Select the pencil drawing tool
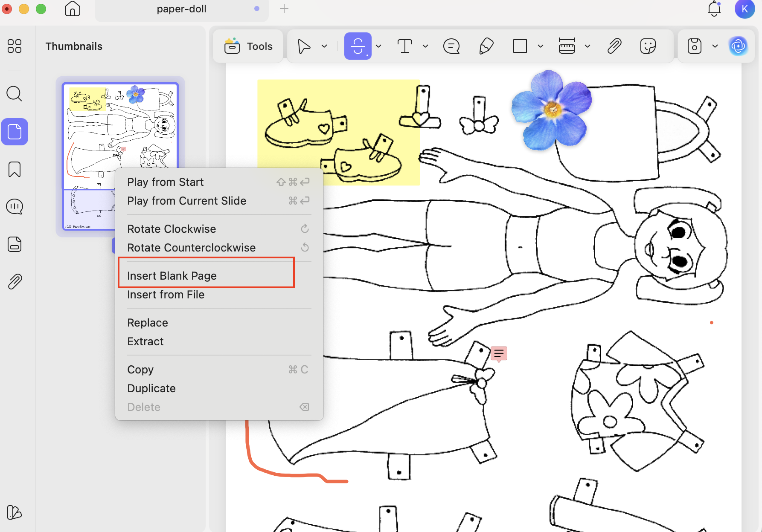 click(x=486, y=46)
